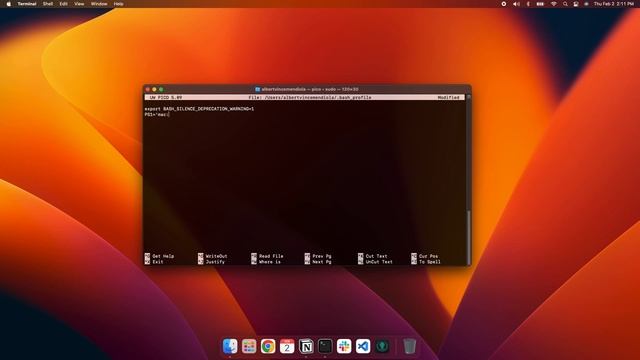Click the WriteOut shortcut label
The height and width of the screenshot is (360, 640).
[216, 256]
